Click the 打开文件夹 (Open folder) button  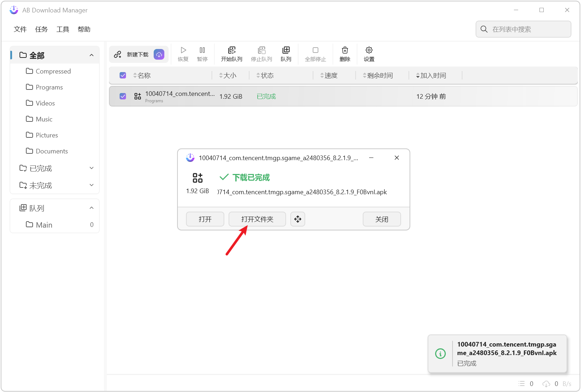tap(257, 219)
